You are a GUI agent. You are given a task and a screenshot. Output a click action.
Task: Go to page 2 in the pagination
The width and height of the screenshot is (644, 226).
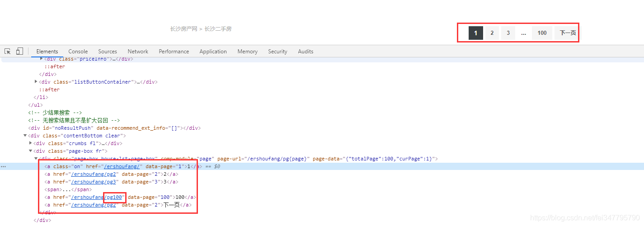coord(492,33)
